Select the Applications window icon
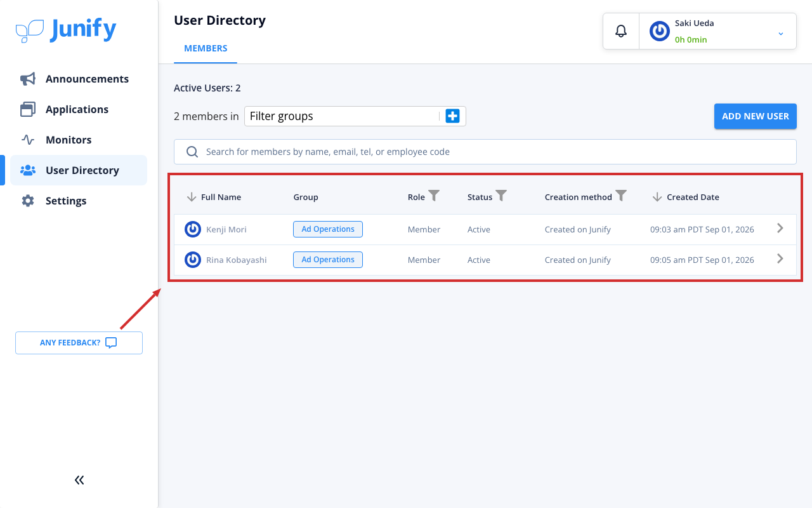Image resolution: width=812 pixels, height=508 pixels. [x=28, y=109]
